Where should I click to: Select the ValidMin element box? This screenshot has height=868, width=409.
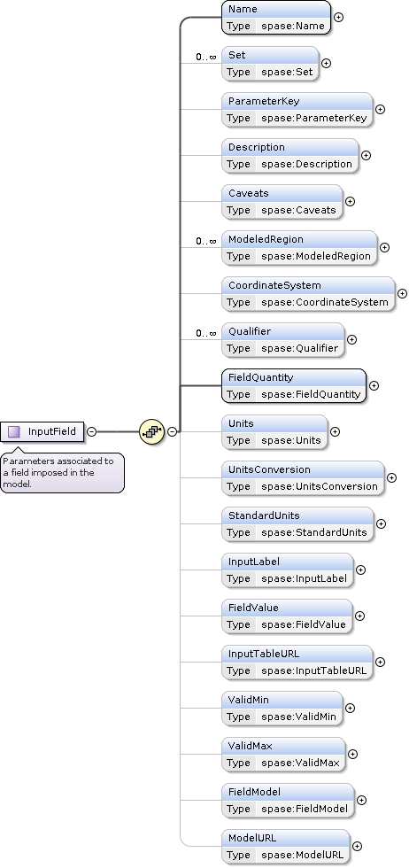282,708
